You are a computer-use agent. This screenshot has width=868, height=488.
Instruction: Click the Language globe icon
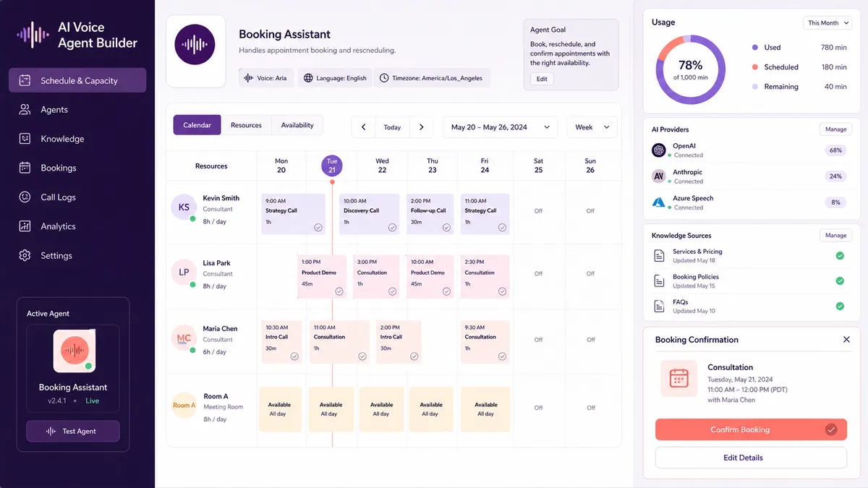[x=308, y=78]
